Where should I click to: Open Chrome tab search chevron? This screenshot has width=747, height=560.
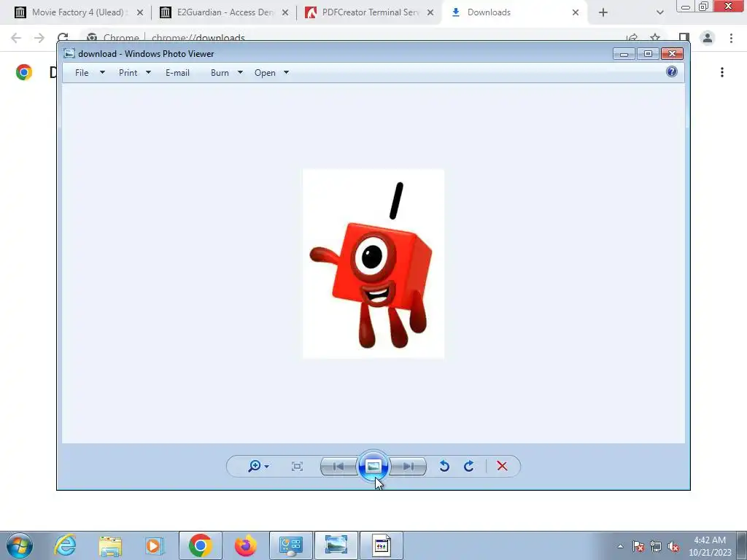point(659,12)
